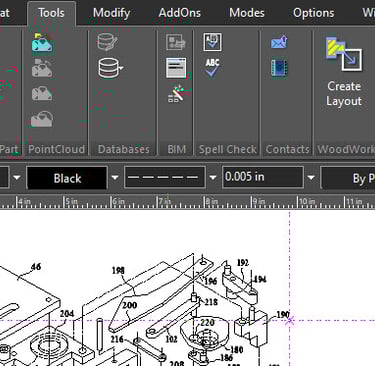Viewport: 375px width, 366px height.
Task: Click the Create Layout button
Action: coord(344,72)
